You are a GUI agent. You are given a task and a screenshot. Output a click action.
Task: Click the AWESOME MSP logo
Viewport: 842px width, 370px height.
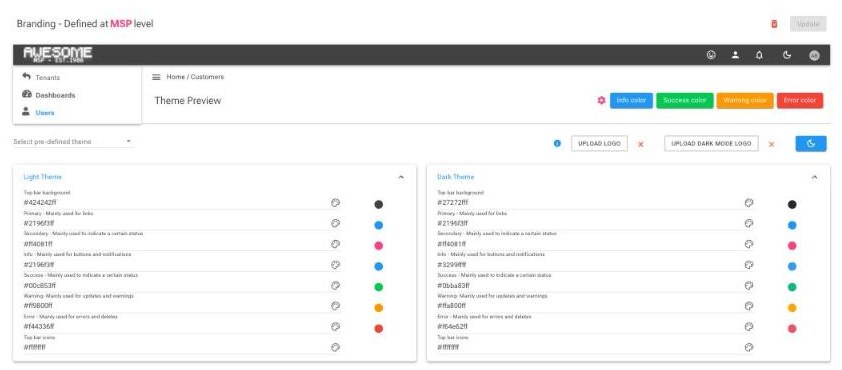coord(57,55)
